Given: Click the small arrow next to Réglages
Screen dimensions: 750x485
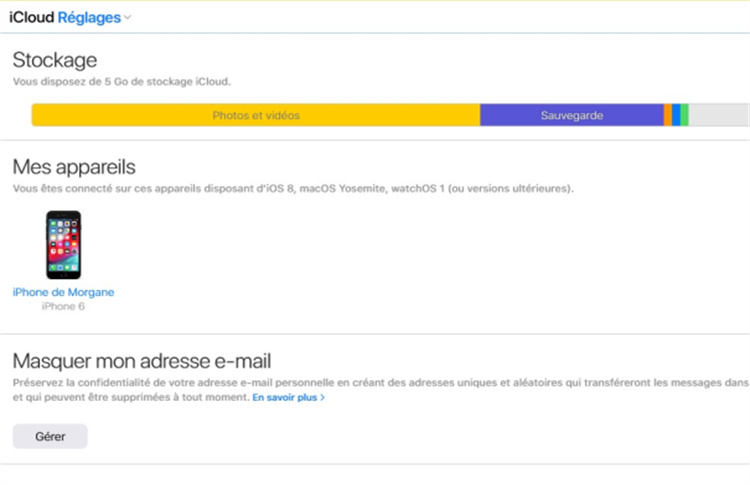Looking at the screenshot, I should (x=127, y=18).
